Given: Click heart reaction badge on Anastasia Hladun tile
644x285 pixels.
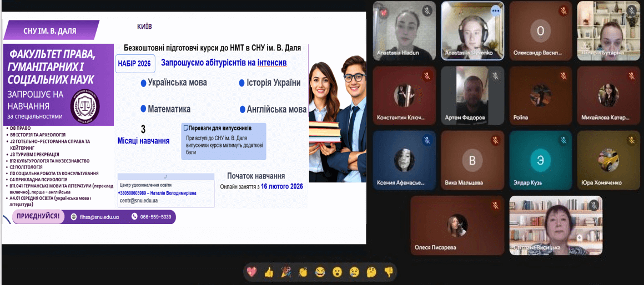Looking at the screenshot, I should coord(383,12).
